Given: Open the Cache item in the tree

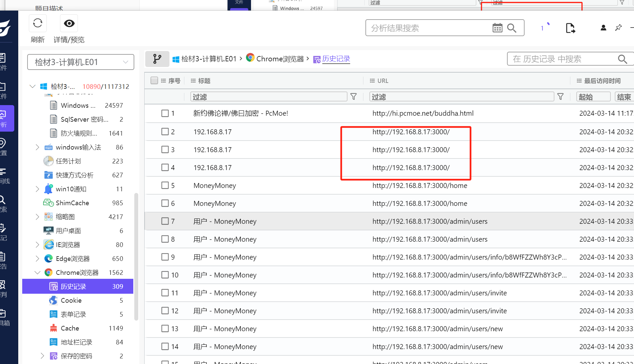Looking at the screenshot, I should coord(70,328).
